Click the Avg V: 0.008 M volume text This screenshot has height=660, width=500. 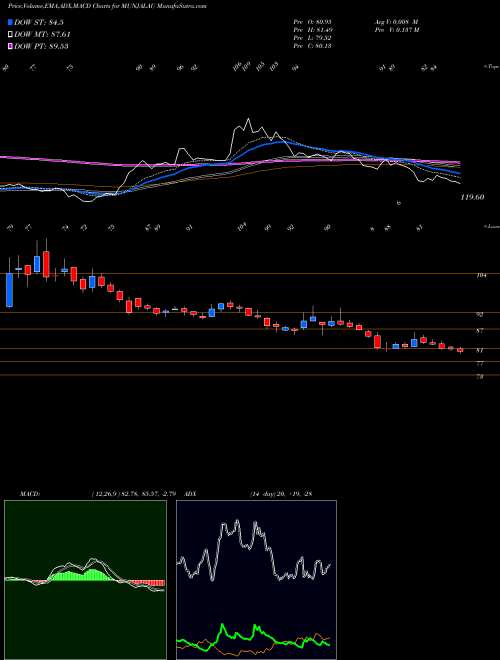(x=396, y=22)
